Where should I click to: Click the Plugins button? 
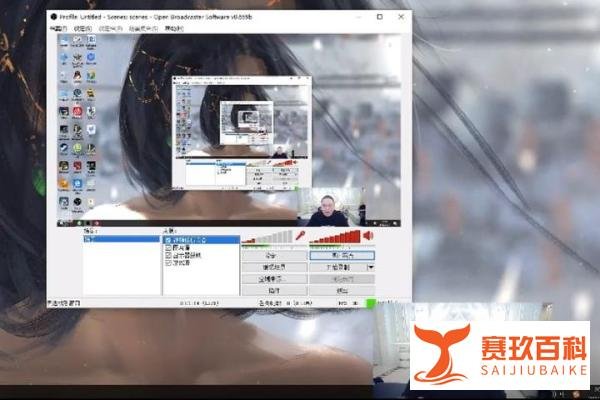[x=274, y=291]
